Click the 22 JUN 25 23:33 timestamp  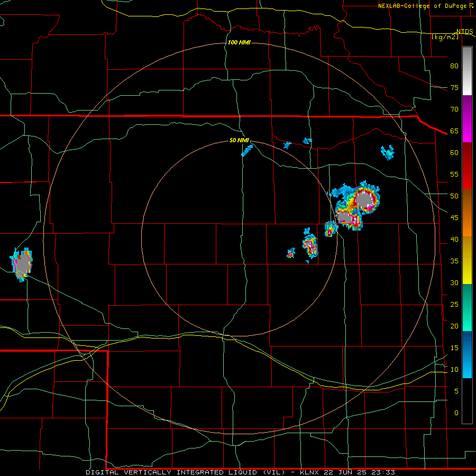[x=360, y=472]
